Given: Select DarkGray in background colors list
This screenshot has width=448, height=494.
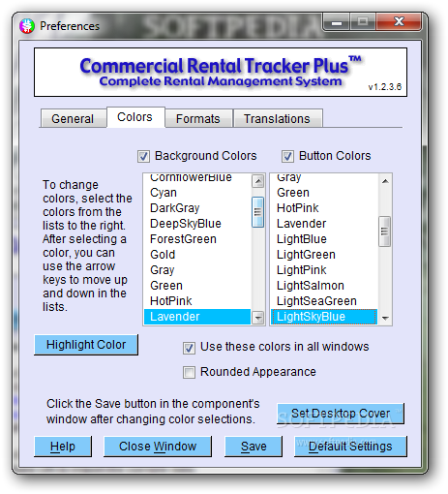Looking at the screenshot, I should coord(197,208).
